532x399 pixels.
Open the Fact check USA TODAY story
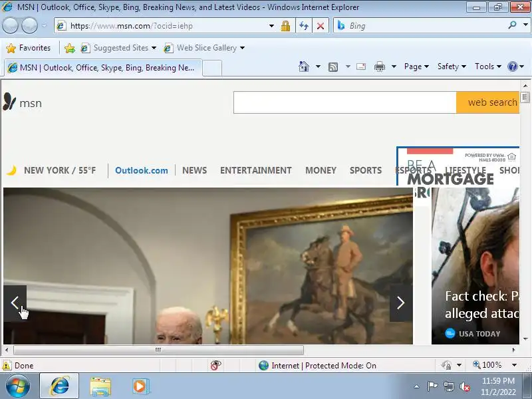tap(475, 266)
